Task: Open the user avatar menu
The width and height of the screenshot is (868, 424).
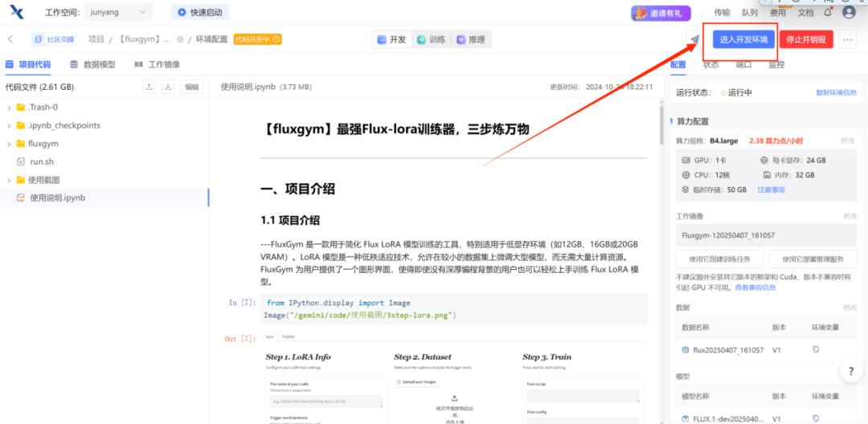Action: point(849,12)
